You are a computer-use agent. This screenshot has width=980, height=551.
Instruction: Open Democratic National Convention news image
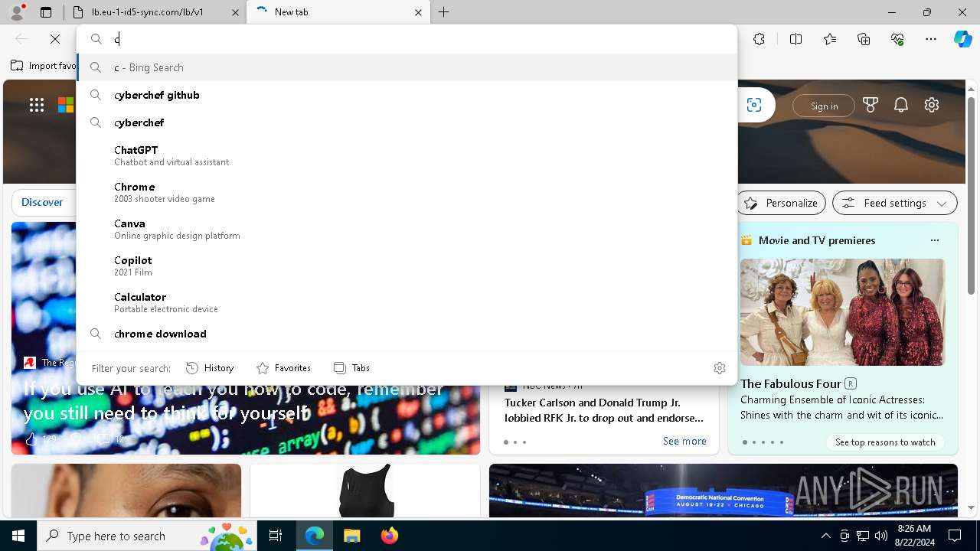[x=724, y=491]
